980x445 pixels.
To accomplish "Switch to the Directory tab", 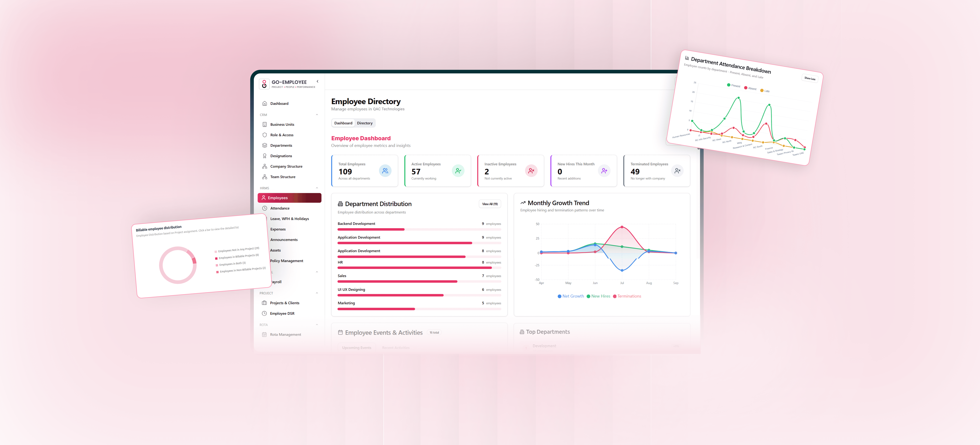I will (364, 123).
